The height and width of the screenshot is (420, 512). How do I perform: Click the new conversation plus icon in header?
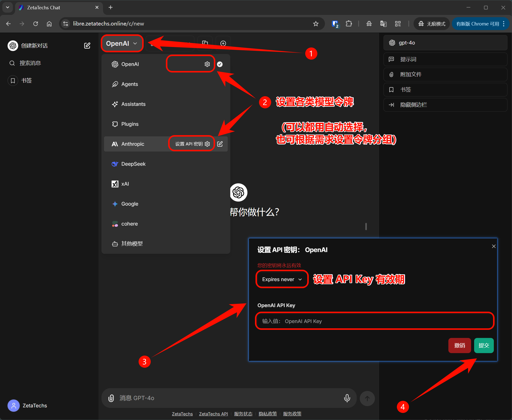[223, 43]
